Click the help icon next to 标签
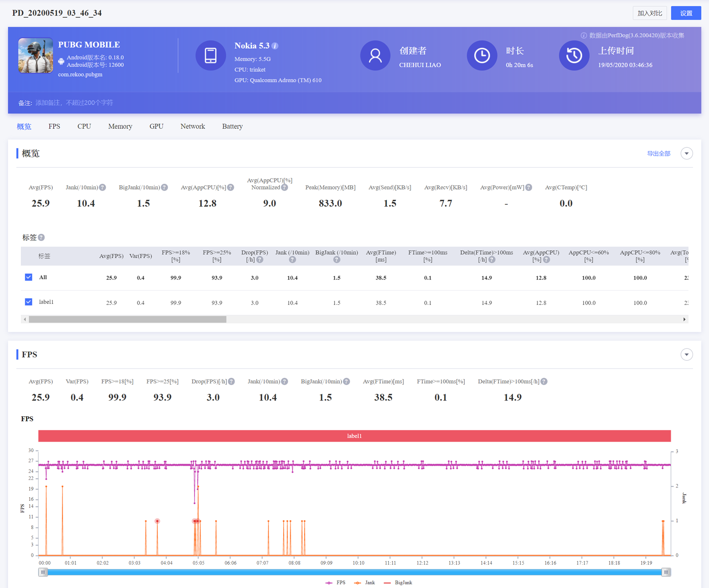Viewport: 709px width, 588px height. pyautogui.click(x=41, y=237)
